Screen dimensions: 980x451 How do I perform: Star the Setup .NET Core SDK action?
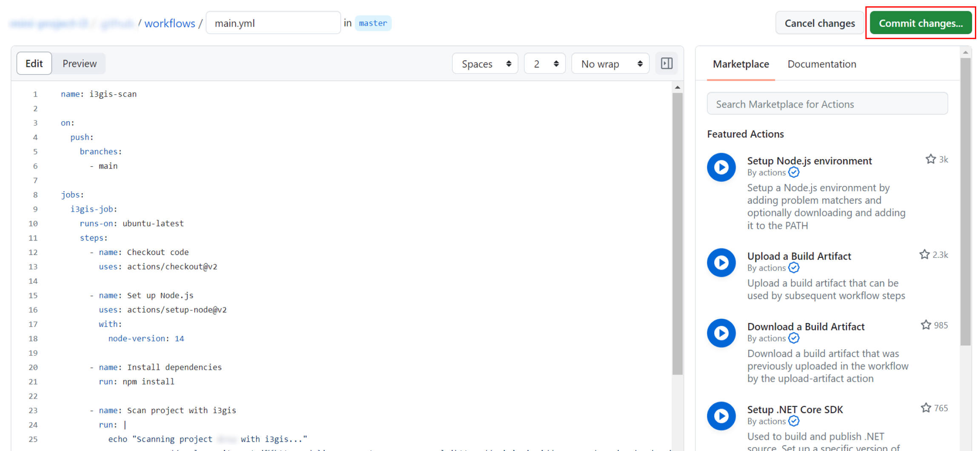coord(926,408)
